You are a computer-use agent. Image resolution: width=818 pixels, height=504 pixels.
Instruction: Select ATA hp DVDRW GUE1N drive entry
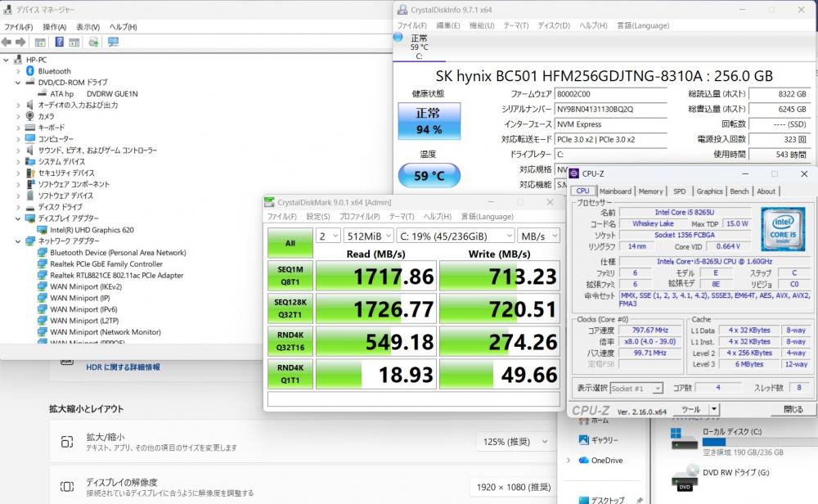(94, 94)
